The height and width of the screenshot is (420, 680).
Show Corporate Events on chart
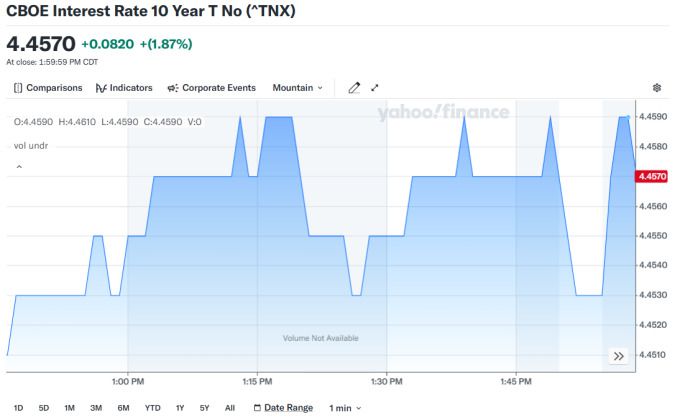coord(211,88)
